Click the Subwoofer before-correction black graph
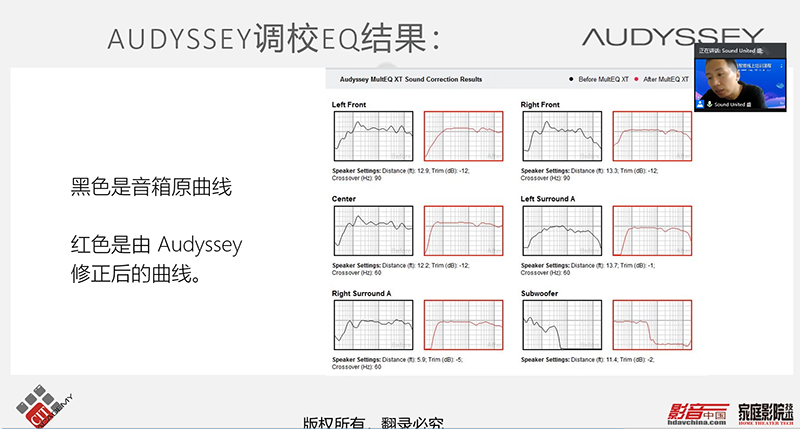Image resolution: width=800 pixels, height=429 pixels. [x=562, y=325]
